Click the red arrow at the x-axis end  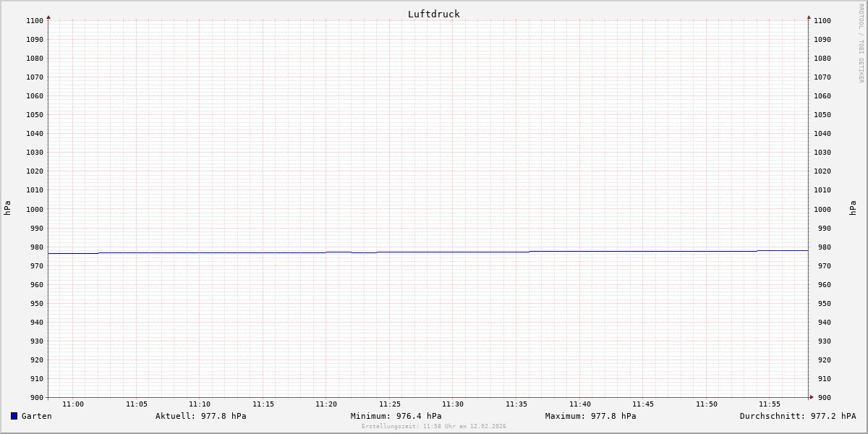[811, 397]
